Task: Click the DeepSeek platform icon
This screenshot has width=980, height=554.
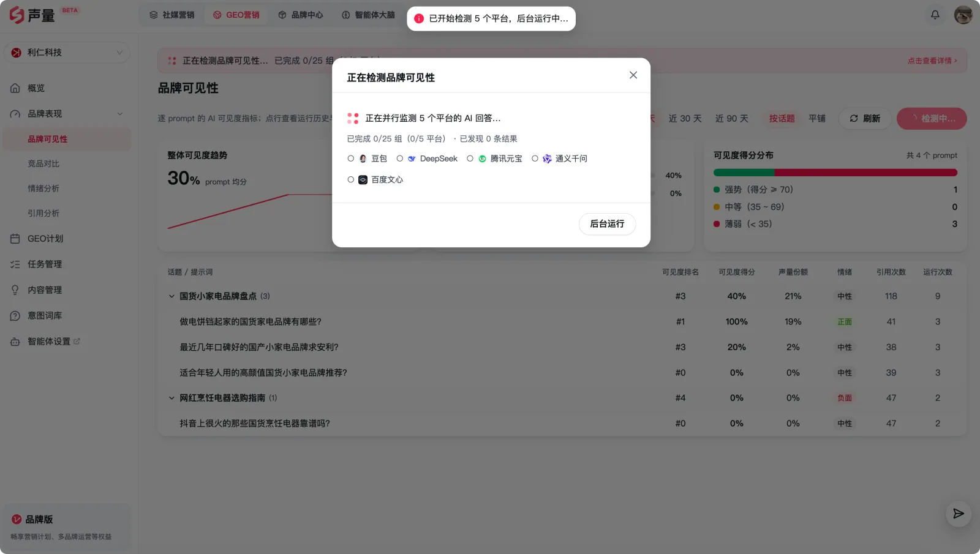Action: click(412, 159)
